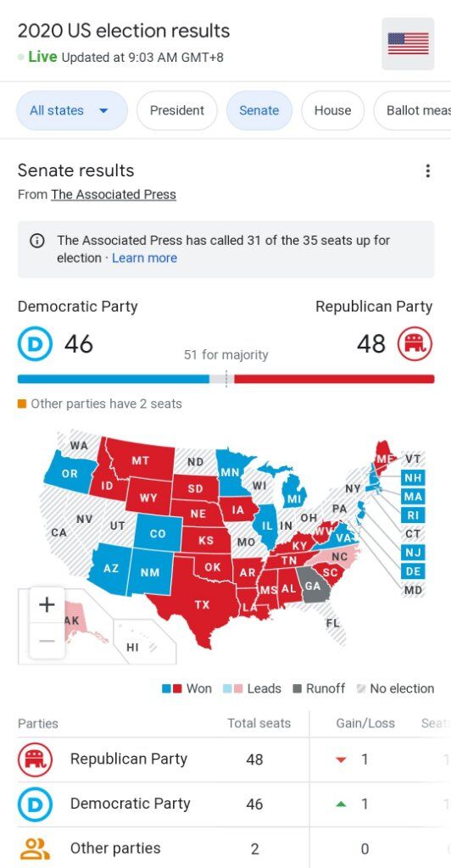Click the info icon in notice box

pyautogui.click(x=36, y=241)
